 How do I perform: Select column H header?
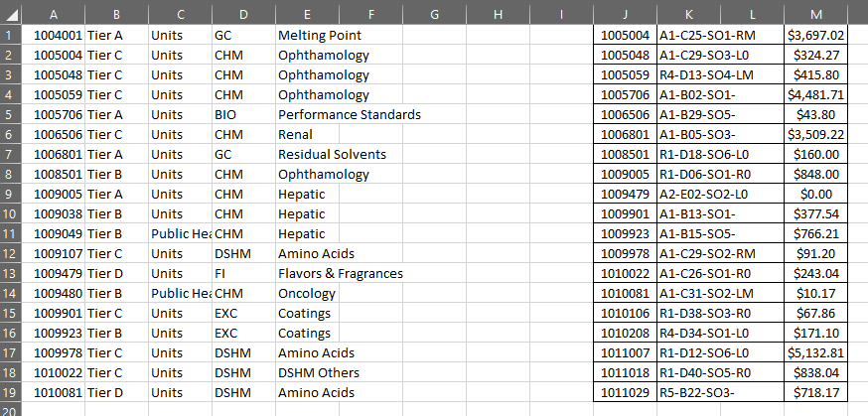[498, 15]
